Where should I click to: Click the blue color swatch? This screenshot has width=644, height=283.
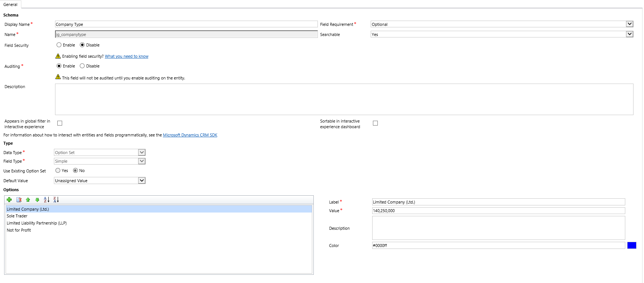point(632,246)
